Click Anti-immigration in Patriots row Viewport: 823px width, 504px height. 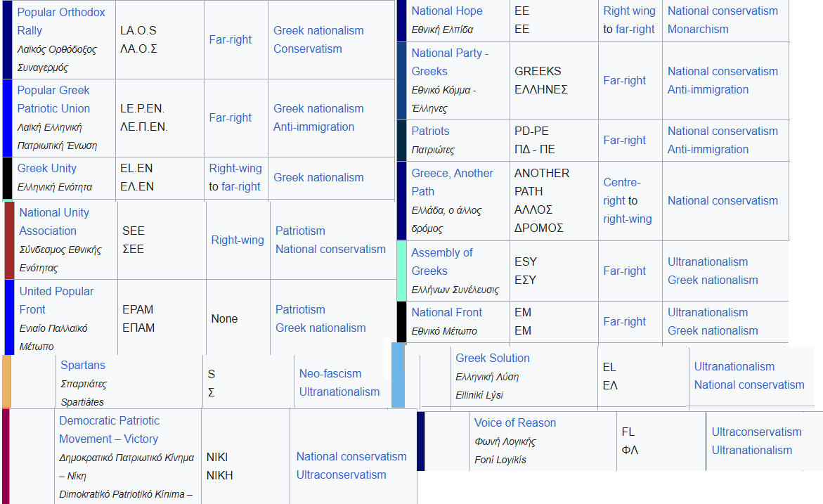(708, 149)
